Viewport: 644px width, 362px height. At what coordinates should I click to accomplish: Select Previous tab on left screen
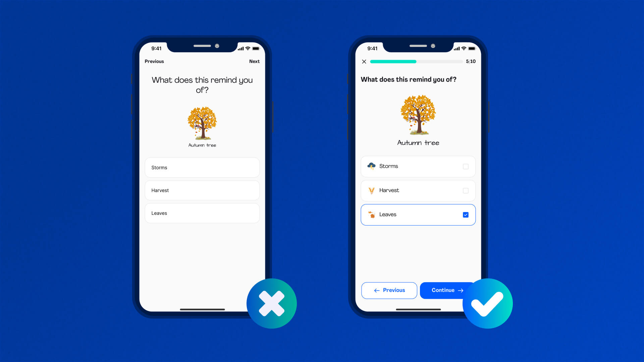(154, 61)
